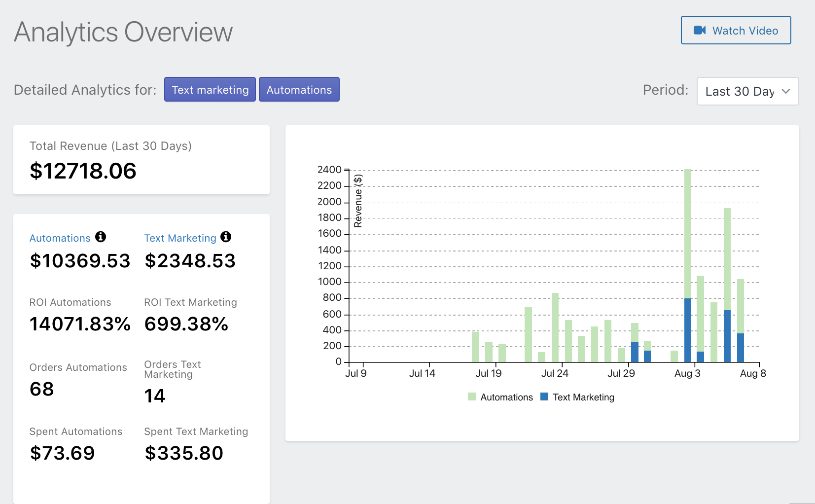Viewport: 815px width, 504px height.
Task: Click the 2400 y-axis label
Action: point(329,170)
